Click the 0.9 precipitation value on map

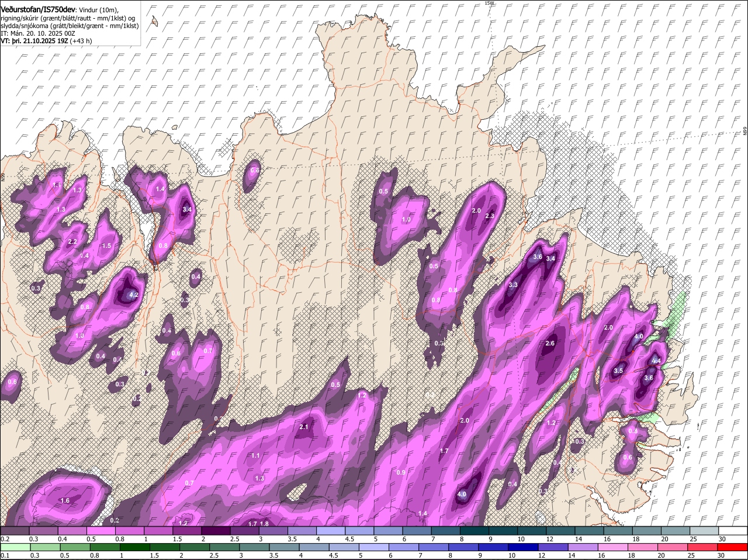(401, 473)
